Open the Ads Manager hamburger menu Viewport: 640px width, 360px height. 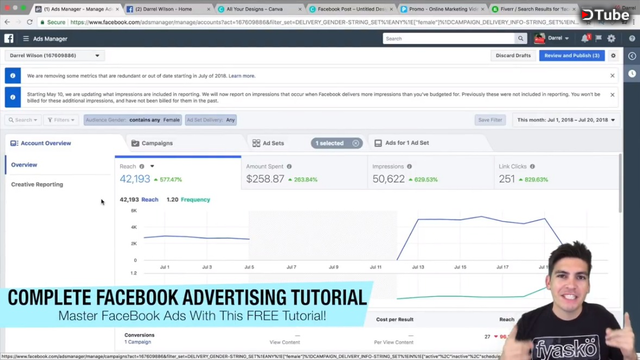coord(26,39)
